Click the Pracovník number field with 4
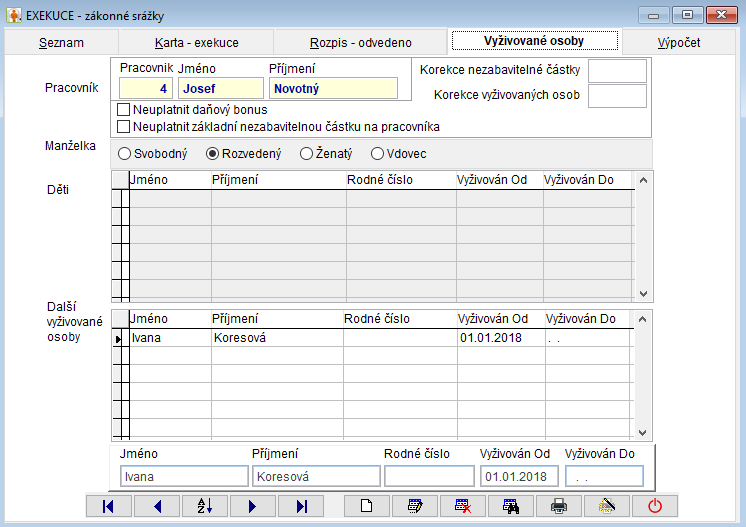The image size is (746, 527). [x=146, y=88]
